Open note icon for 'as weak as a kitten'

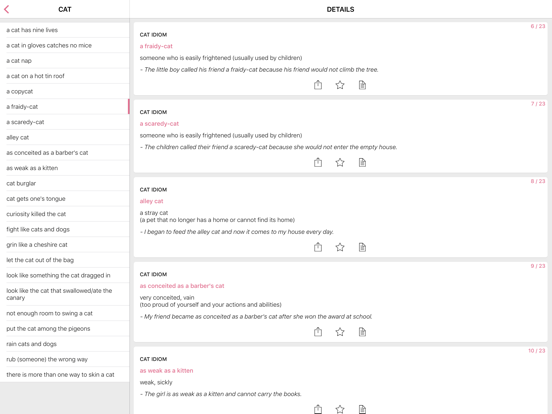point(362,409)
